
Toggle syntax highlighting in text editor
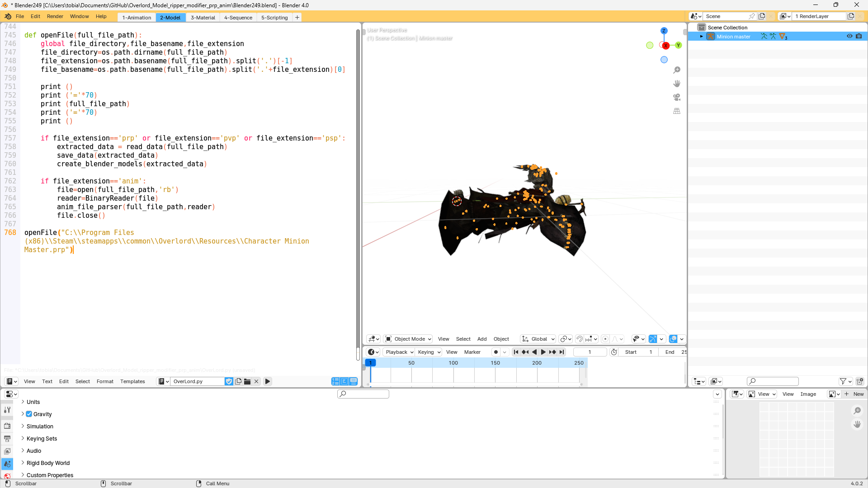(354, 381)
